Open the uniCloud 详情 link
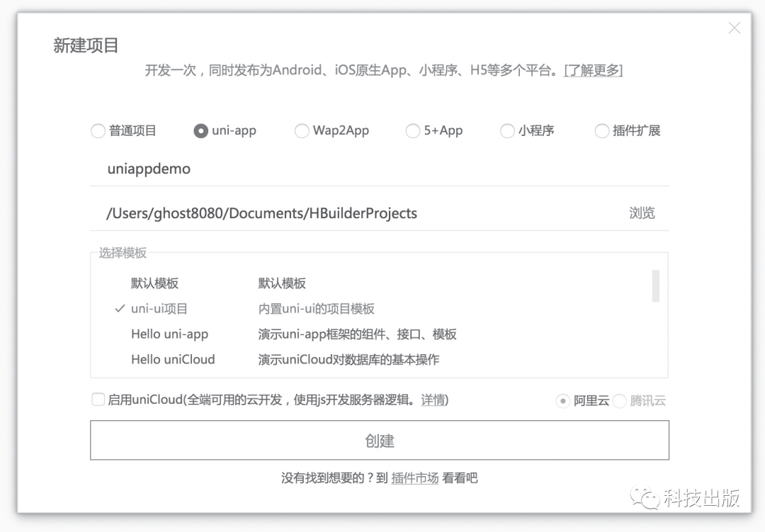The height and width of the screenshot is (532, 765). tap(433, 400)
